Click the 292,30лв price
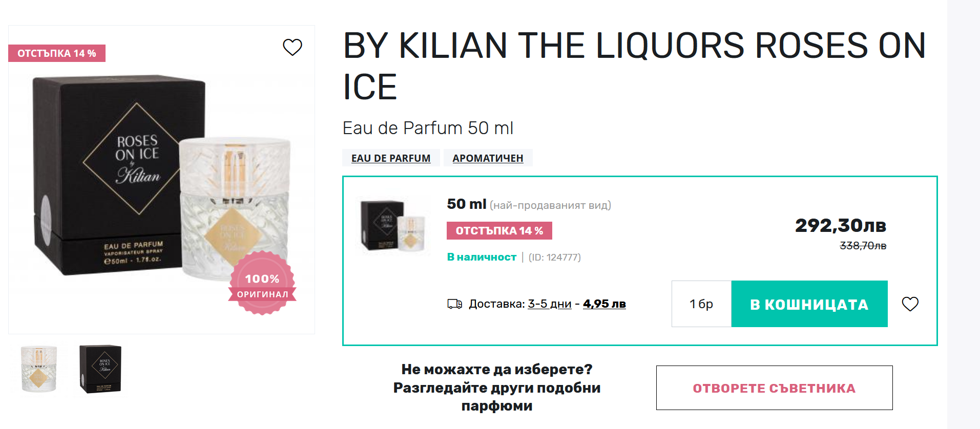This screenshot has height=429, width=980. point(840,226)
